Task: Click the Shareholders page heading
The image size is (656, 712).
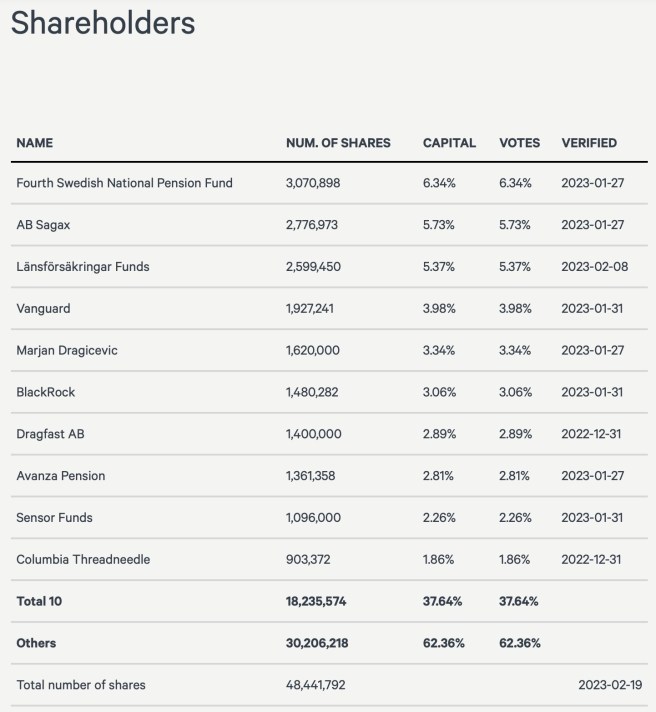Action: [103, 24]
